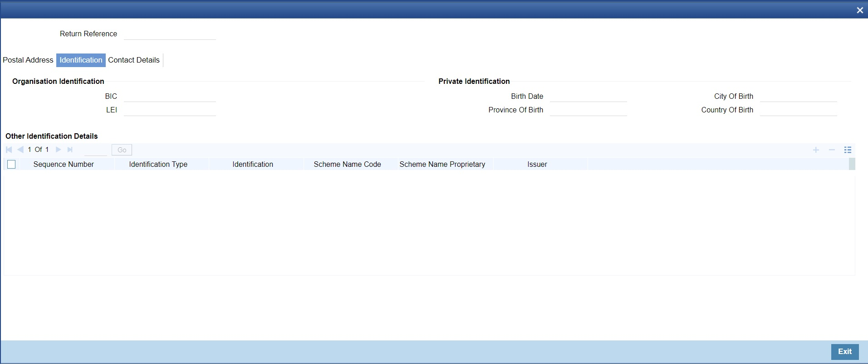Click the Issuer column header
This screenshot has width=868, height=364.
tap(537, 165)
